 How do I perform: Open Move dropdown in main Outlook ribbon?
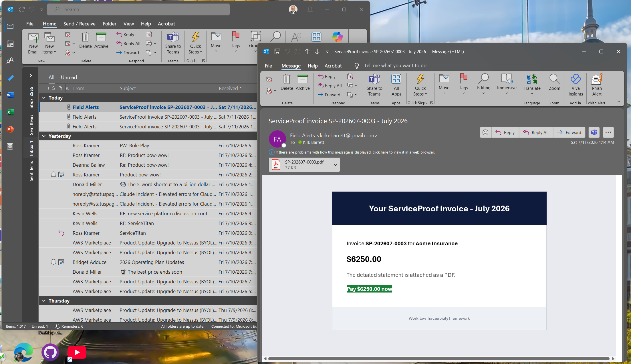[x=216, y=42]
